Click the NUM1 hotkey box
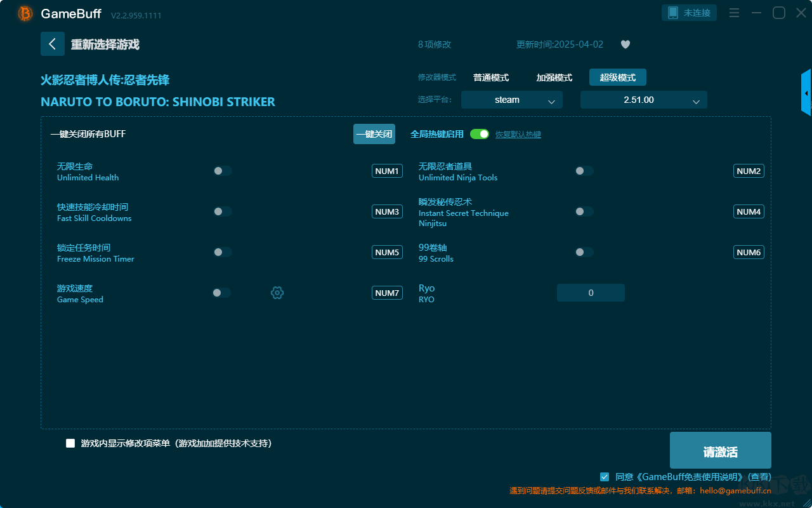 click(387, 171)
